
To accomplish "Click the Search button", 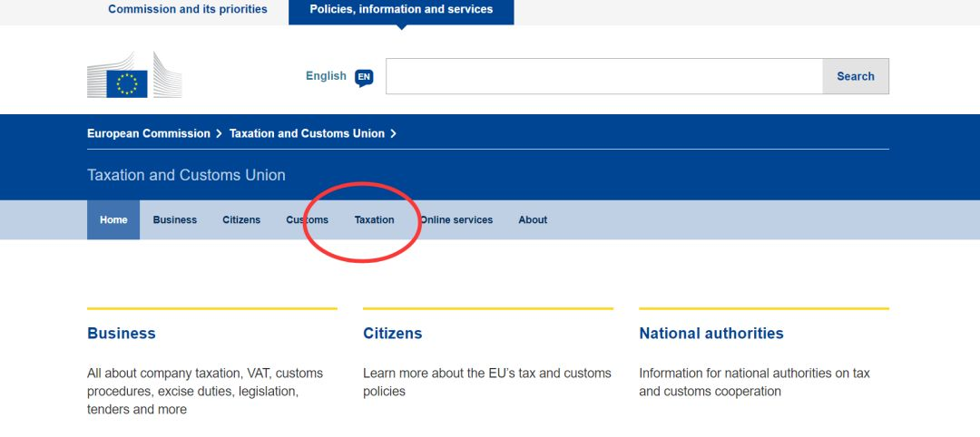I will click(x=856, y=76).
